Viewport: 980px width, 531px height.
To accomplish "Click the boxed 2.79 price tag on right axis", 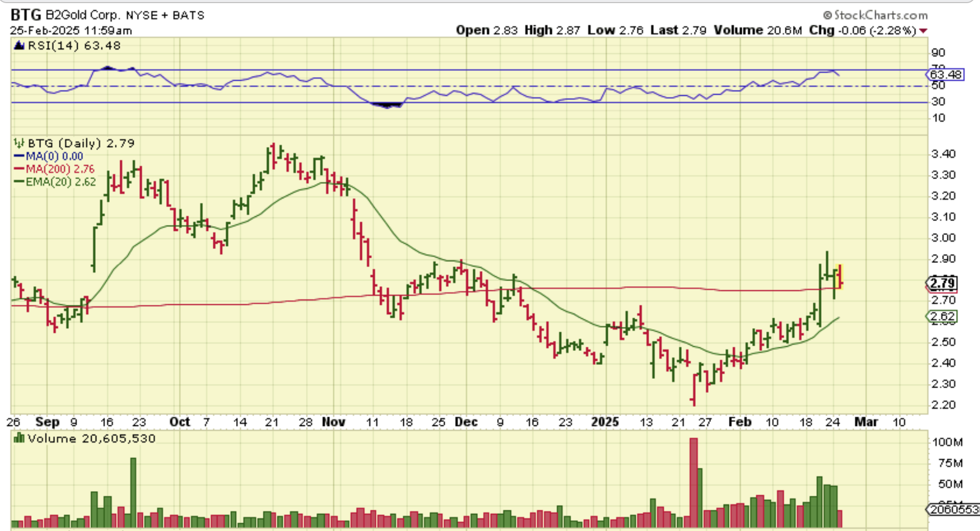I will pyautogui.click(x=942, y=283).
